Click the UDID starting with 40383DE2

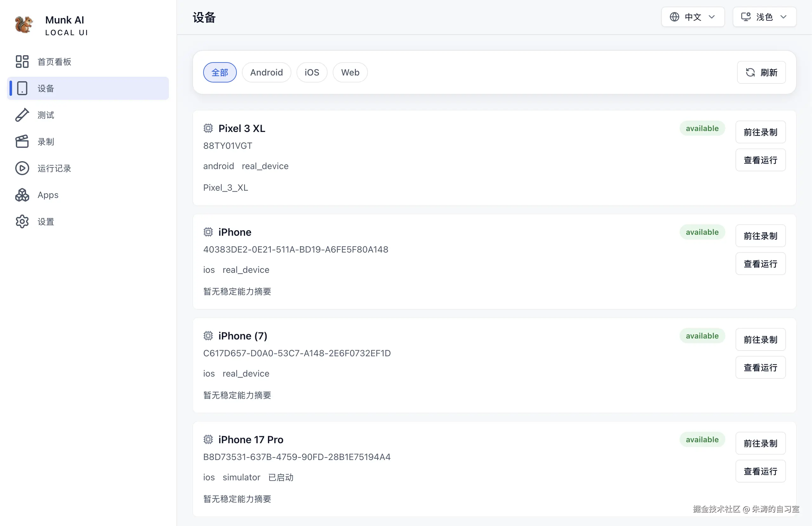(296, 249)
